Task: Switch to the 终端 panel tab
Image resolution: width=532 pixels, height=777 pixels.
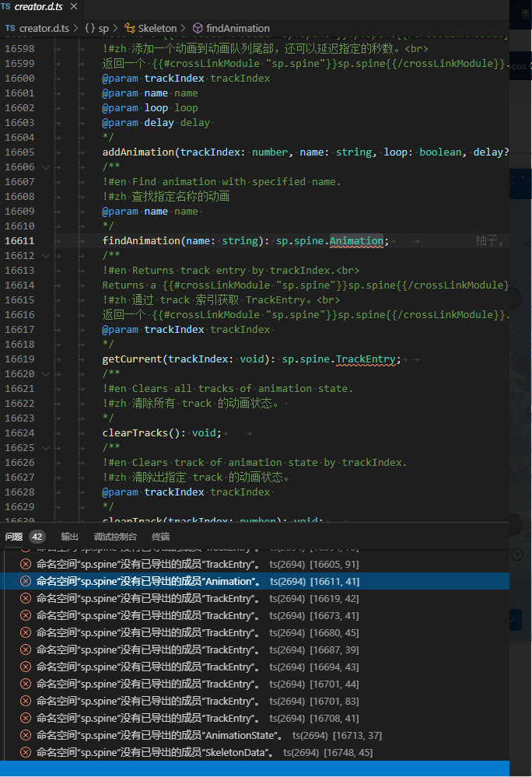Action: (160, 537)
